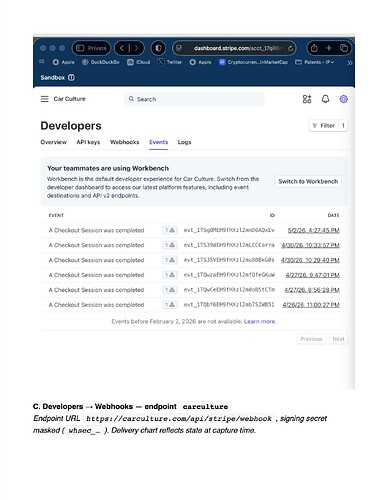Image resolution: width=388 pixels, height=500 pixels.
Task: Click the Learn more link
Action: (x=260, y=322)
